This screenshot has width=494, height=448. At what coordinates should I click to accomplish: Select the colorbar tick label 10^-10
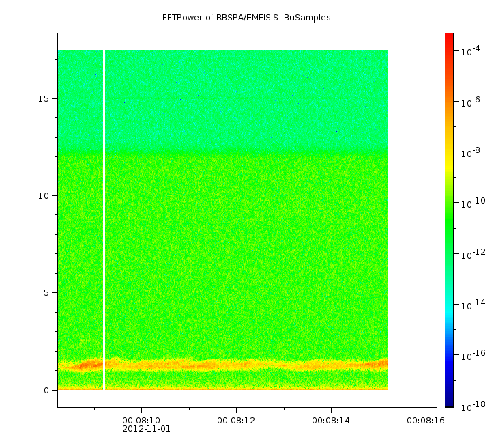click(x=471, y=204)
